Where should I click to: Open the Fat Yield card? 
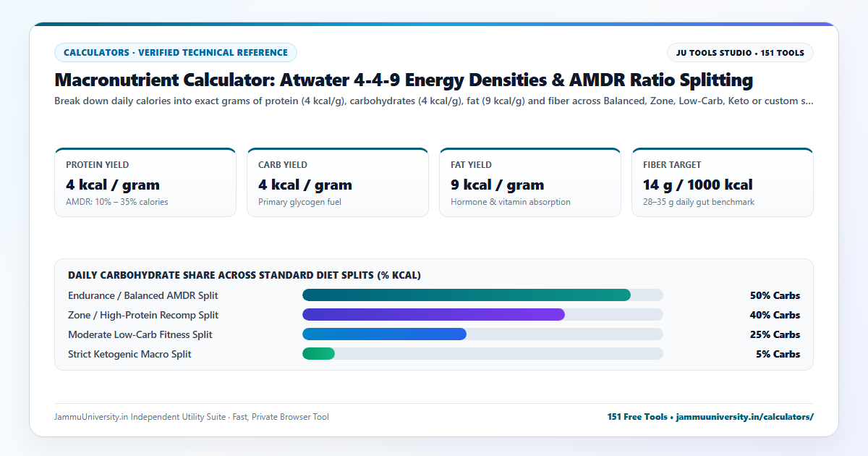(530, 182)
